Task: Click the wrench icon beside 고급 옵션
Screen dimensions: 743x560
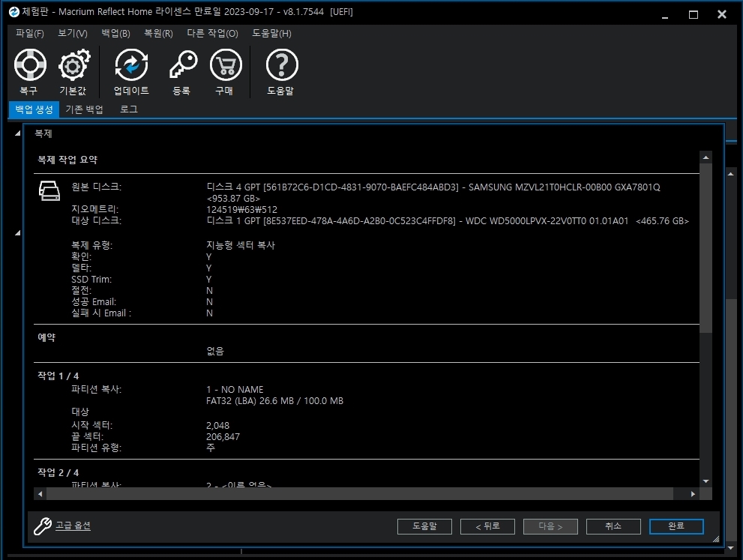Action: click(x=43, y=526)
